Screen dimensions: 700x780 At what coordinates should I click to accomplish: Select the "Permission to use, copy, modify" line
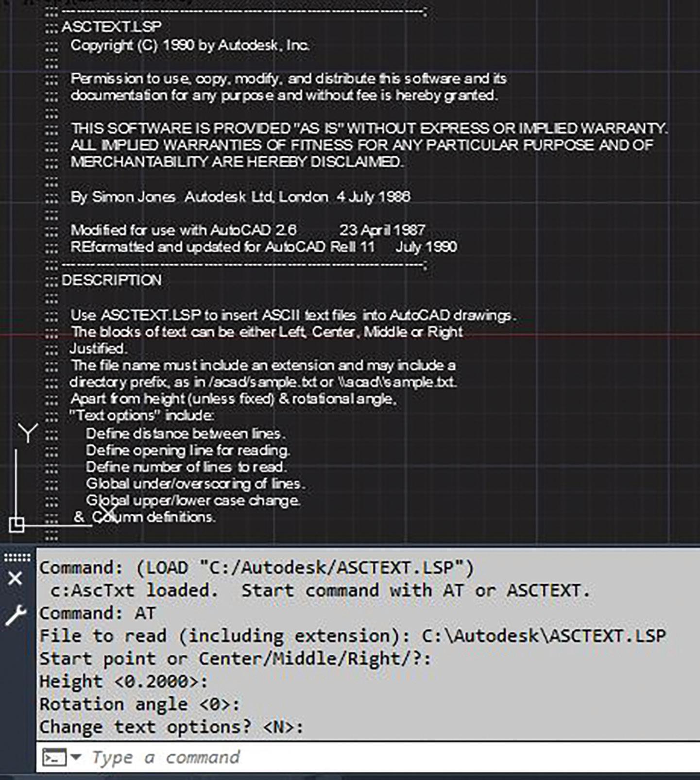point(289,79)
